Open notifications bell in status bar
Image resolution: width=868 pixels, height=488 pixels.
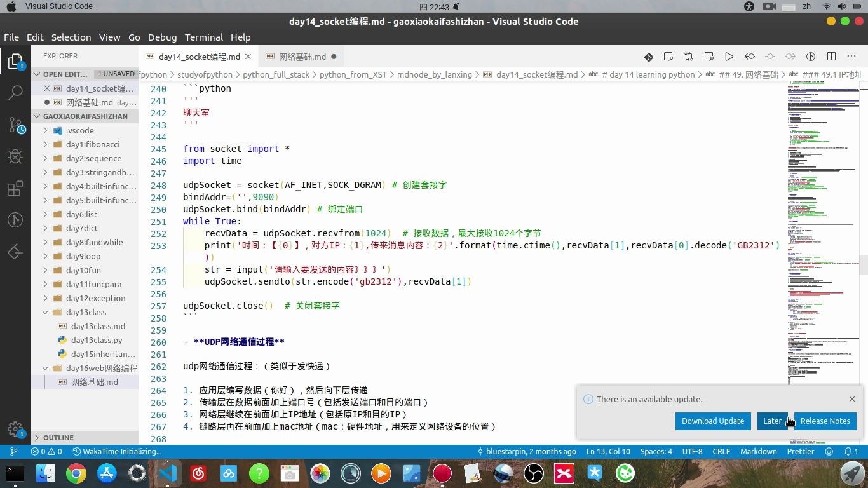tap(851, 451)
